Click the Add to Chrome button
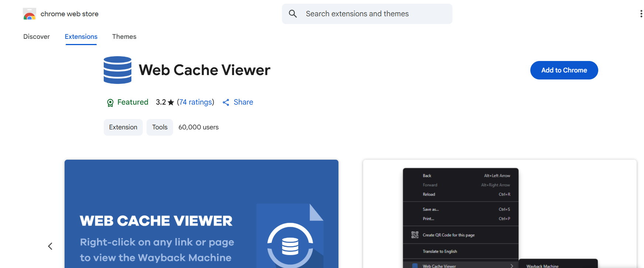Image resolution: width=644 pixels, height=268 pixels. [564, 70]
